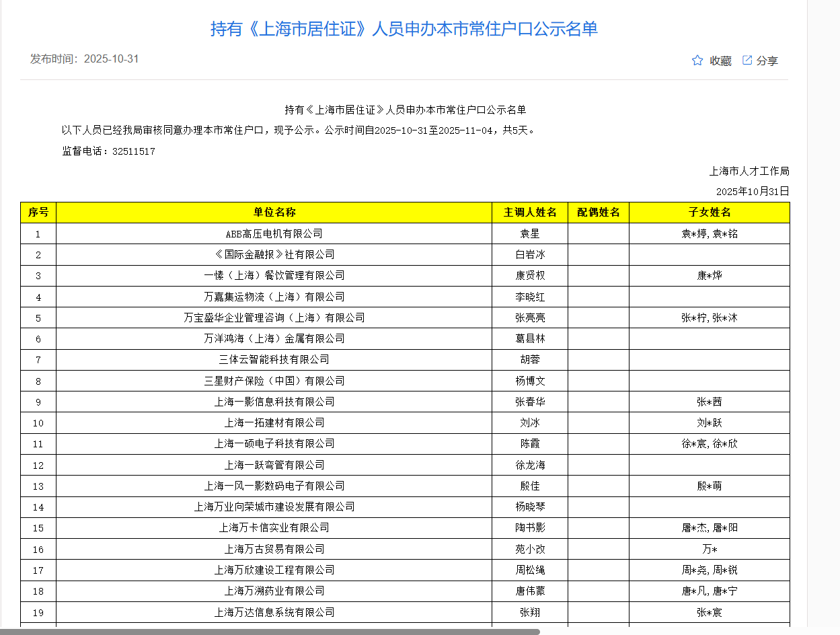
Task: Click the 监督电话 number 32511517
Action: (134, 152)
